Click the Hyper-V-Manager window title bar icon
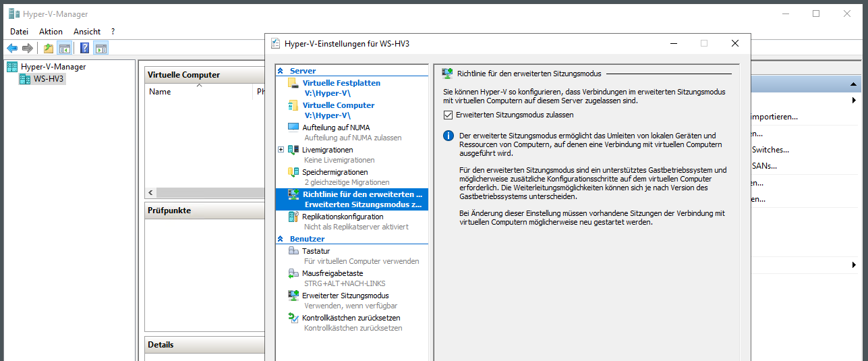 coord(13,13)
